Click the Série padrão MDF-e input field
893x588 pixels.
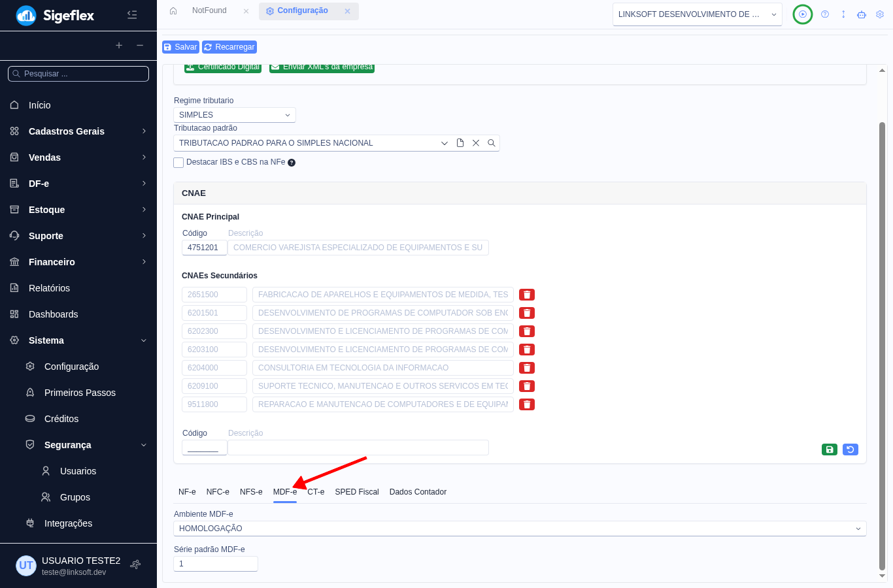[216, 564]
